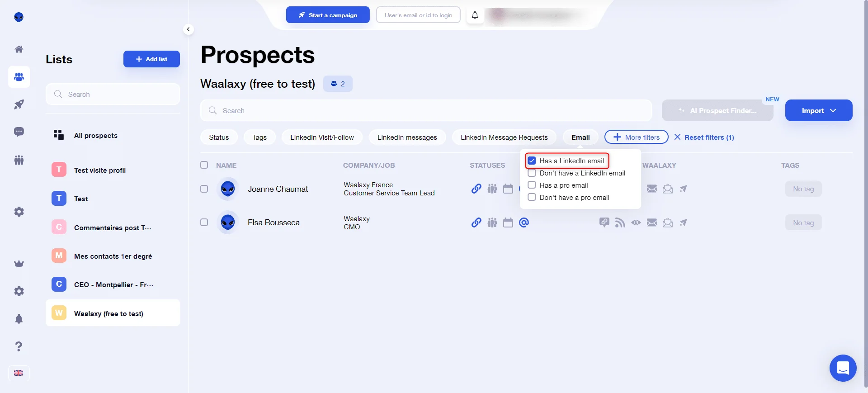The height and width of the screenshot is (393, 868).
Task: Click Start a campaign button
Action: tap(328, 15)
